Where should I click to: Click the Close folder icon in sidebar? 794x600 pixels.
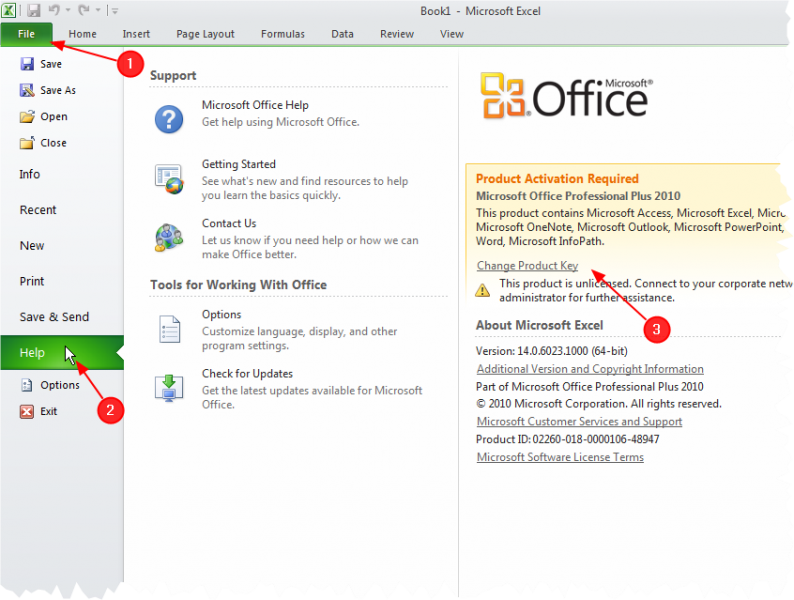(27, 143)
